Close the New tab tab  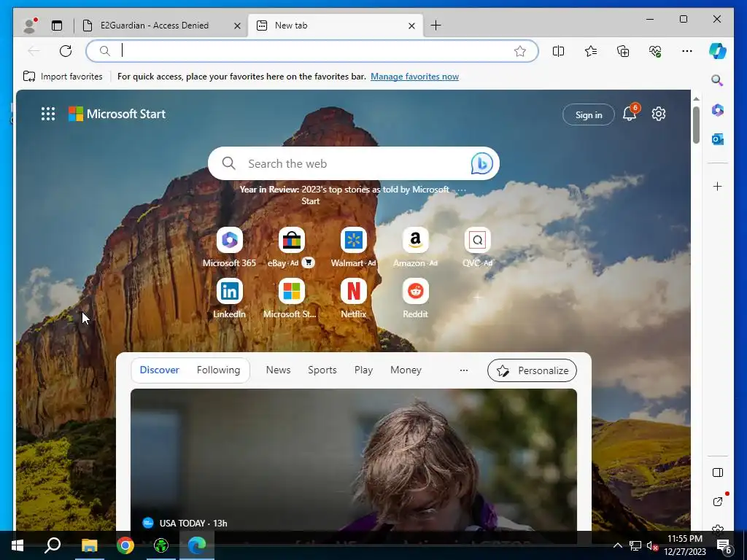coord(412,26)
